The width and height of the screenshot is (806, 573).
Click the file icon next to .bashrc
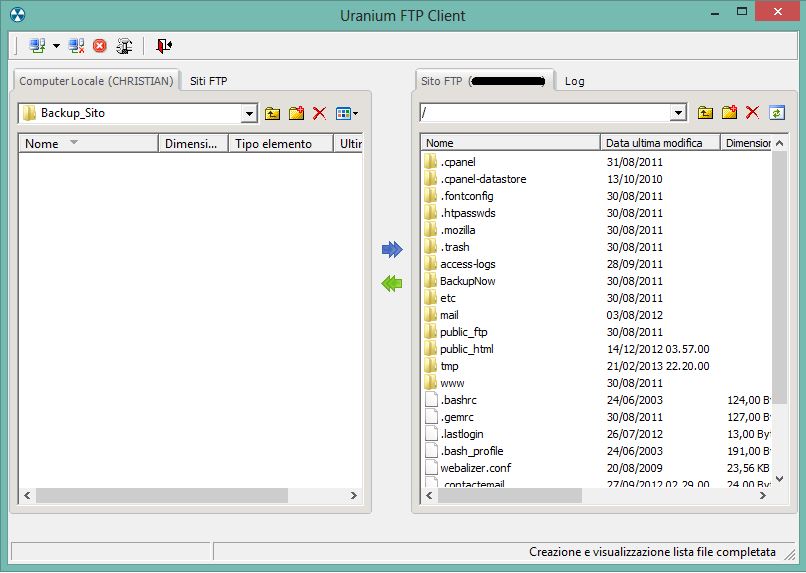pyautogui.click(x=431, y=399)
